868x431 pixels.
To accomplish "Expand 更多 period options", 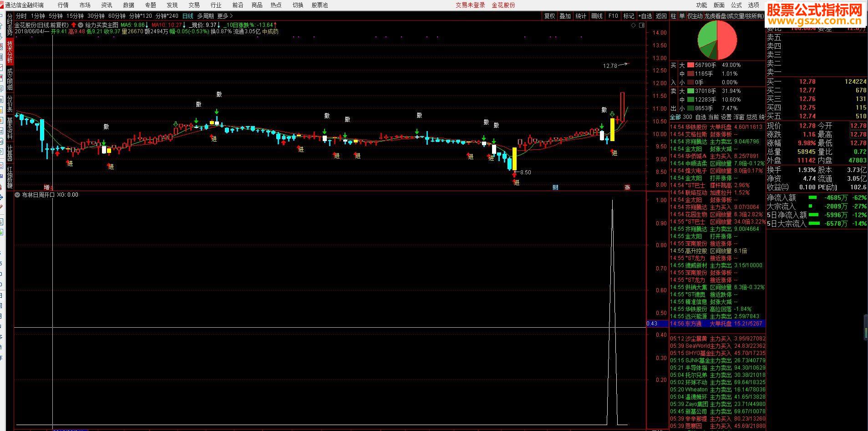I will 224,16.
